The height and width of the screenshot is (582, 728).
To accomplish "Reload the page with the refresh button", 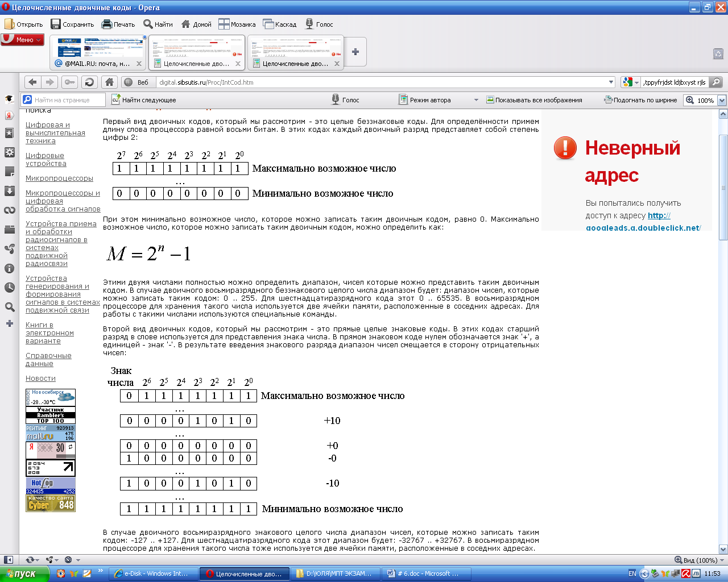I will 89,82.
